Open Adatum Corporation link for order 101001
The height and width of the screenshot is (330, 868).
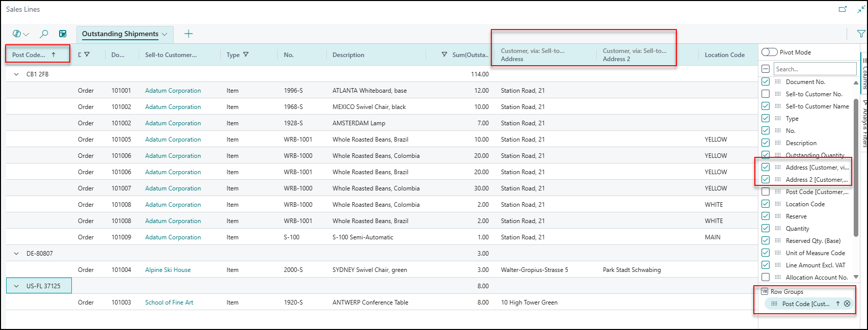point(173,90)
